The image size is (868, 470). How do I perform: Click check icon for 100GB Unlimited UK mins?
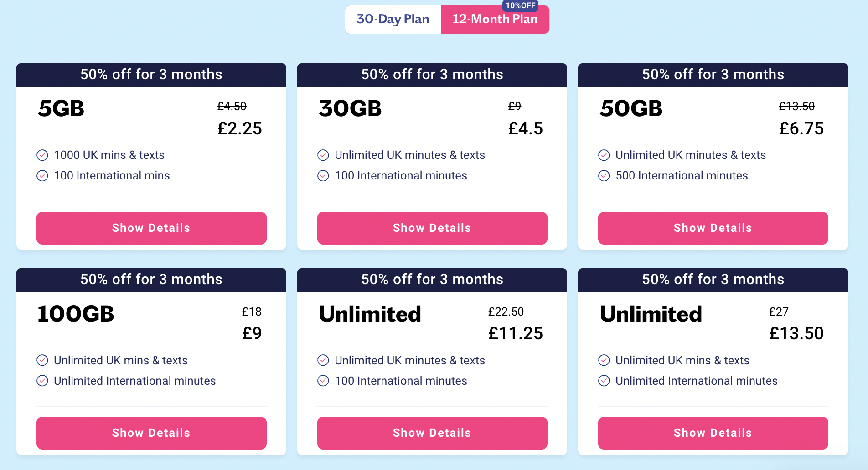coord(42,360)
